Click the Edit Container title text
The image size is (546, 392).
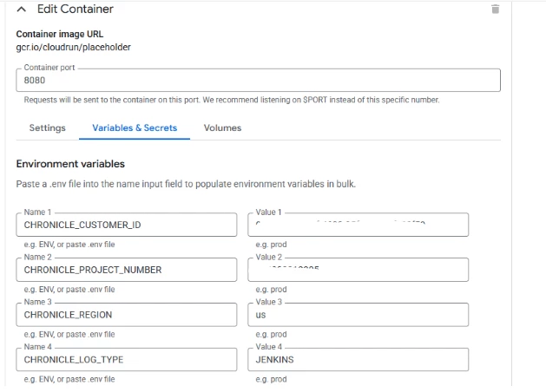(76, 9)
